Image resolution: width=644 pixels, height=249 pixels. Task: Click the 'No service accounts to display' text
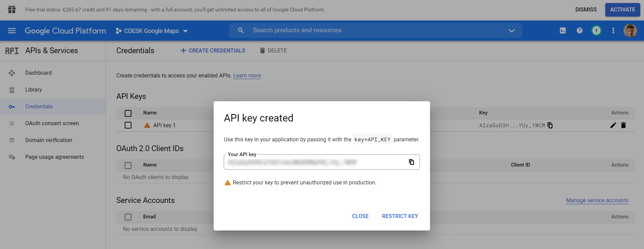160,229
